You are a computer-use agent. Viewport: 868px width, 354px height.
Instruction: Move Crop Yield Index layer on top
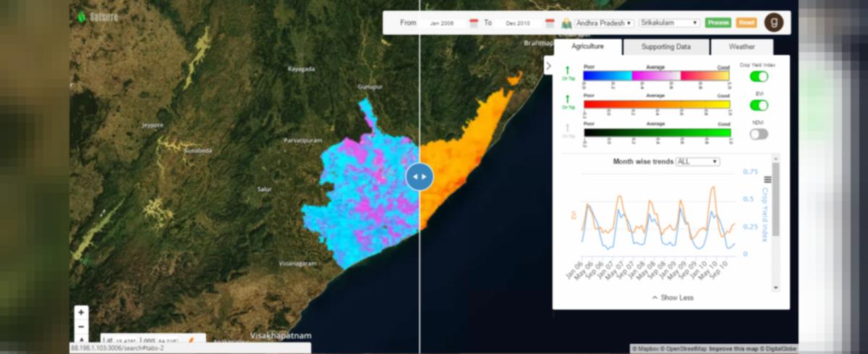coord(568,73)
